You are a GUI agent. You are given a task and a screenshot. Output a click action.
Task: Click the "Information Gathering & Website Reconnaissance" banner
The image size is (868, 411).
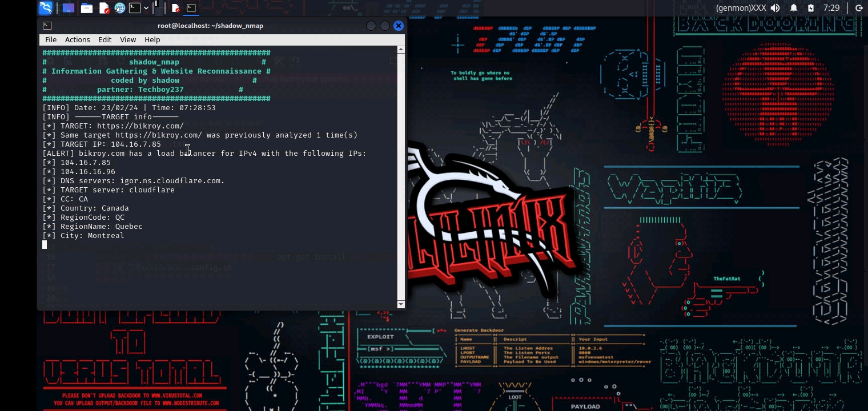click(x=156, y=71)
